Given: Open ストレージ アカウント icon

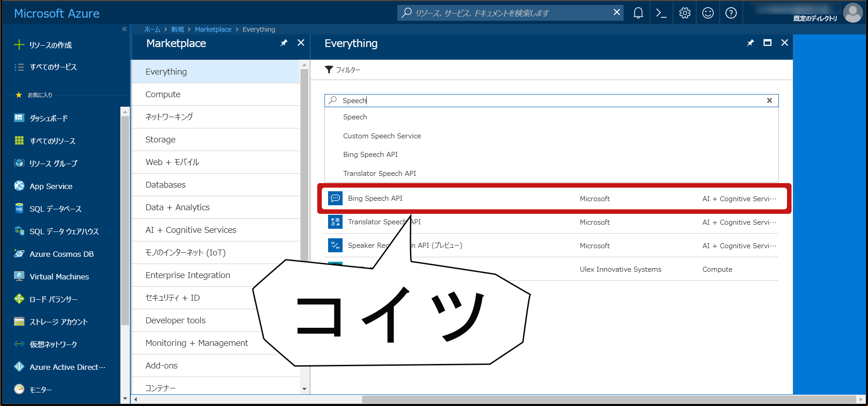Looking at the screenshot, I should tap(19, 321).
